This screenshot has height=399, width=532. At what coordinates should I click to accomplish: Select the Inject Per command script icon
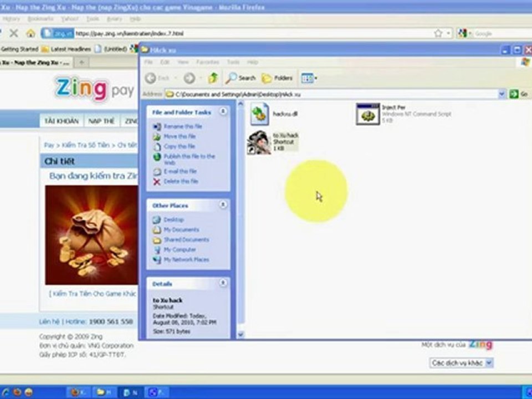coord(368,114)
